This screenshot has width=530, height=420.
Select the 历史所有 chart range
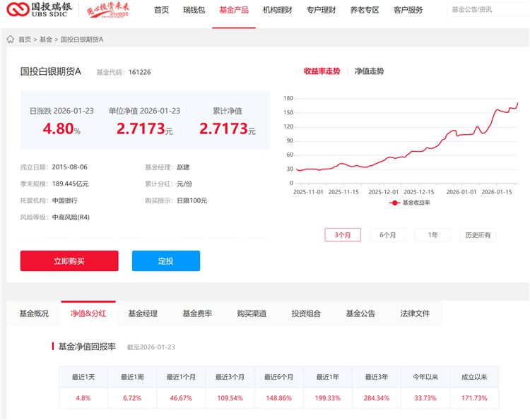coord(478,235)
